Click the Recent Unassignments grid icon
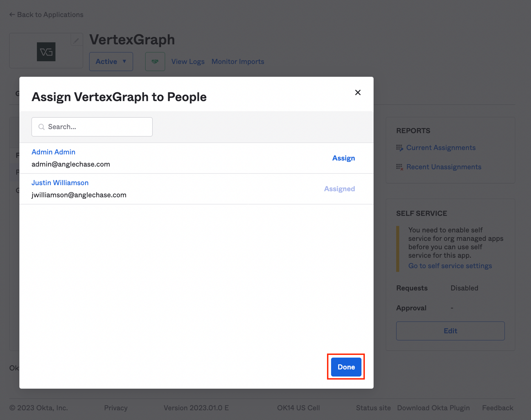This screenshot has height=420, width=531. pyautogui.click(x=400, y=167)
